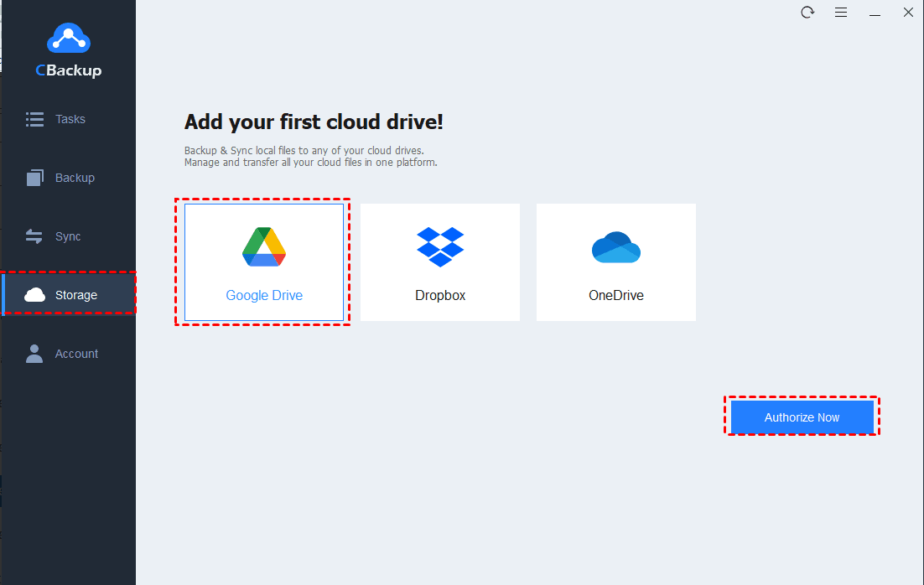Open the hamburger menu
The width and height of the screenshot is (924, 585).
(841, 13)
